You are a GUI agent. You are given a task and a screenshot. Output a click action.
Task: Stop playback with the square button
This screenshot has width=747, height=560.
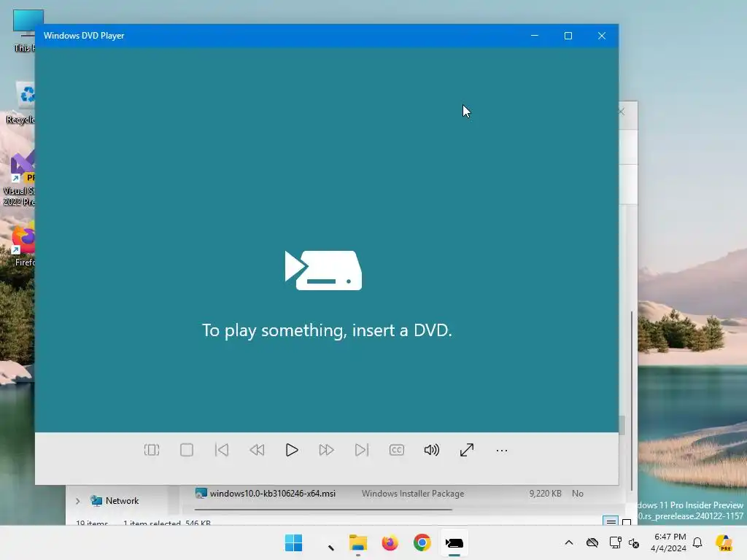187,450
